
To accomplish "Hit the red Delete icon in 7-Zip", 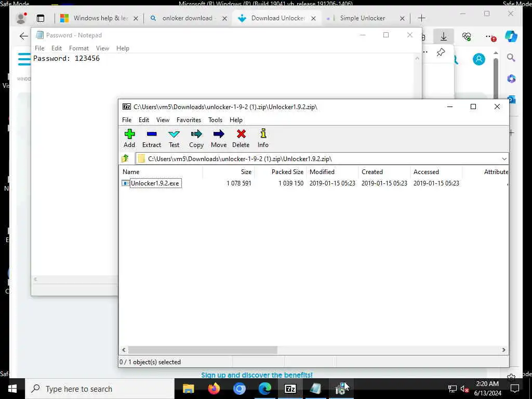I will click(241, 138).
